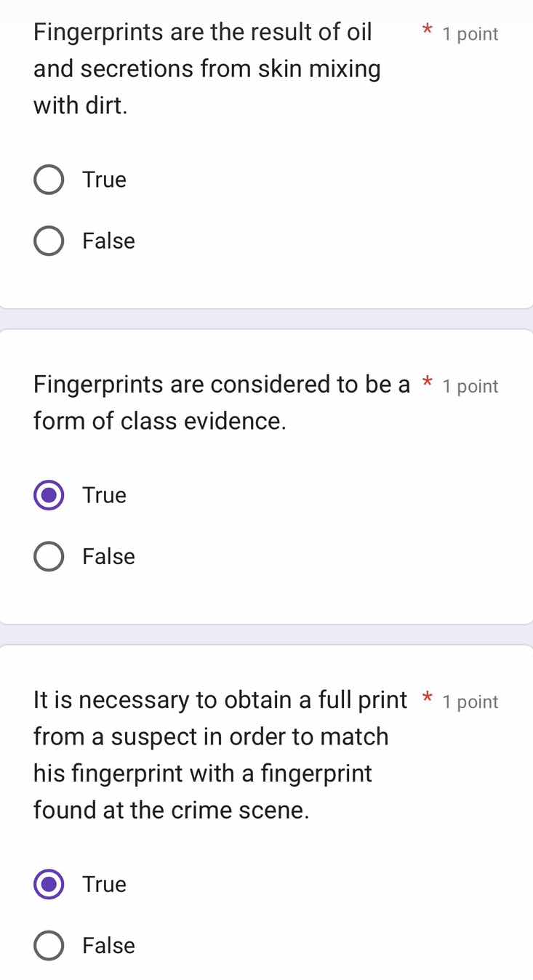The height and width of the screenshot is (980, 533).
Task: Click selected True radio for full print question
Action: coord(49,885)
